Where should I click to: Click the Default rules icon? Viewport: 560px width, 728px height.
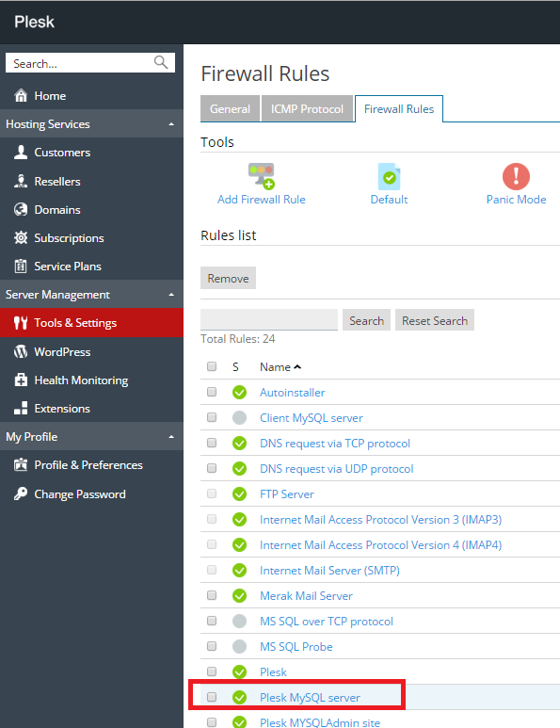pos(389,176)
